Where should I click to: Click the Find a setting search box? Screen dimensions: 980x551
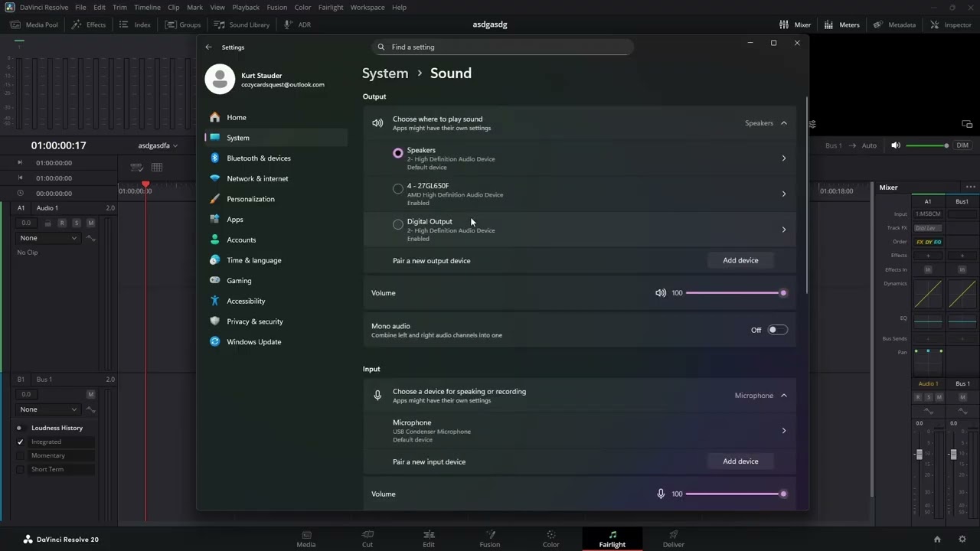(x=503, y=47)
